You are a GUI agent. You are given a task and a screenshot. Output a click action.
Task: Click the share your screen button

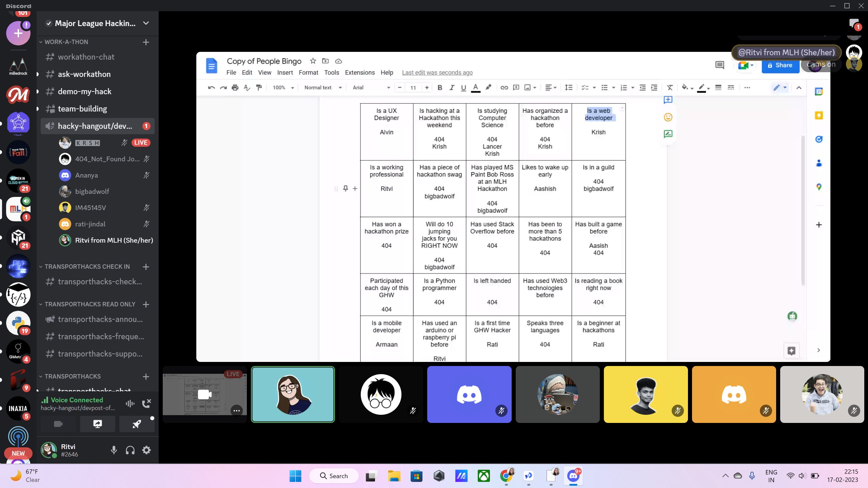tap(97, 424)
